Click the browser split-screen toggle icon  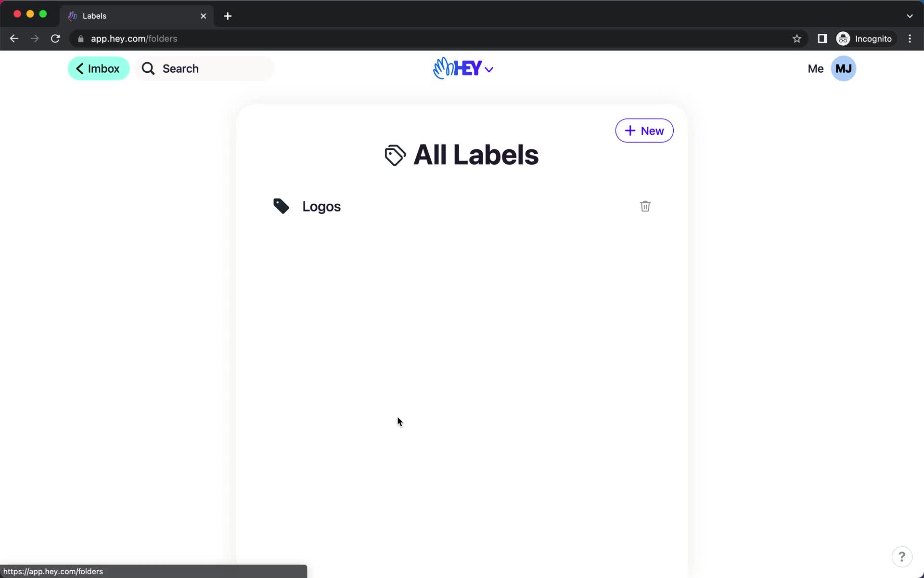click(x=821, y=39)
